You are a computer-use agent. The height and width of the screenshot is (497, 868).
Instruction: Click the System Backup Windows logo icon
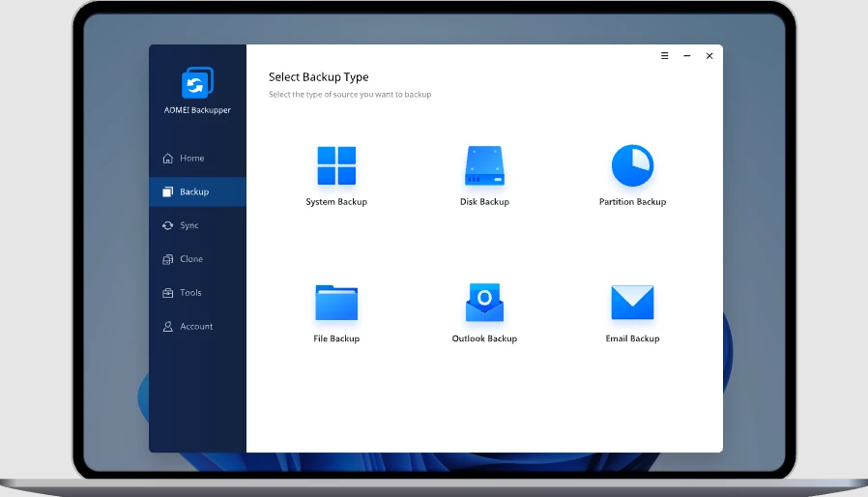click(336, 166)
